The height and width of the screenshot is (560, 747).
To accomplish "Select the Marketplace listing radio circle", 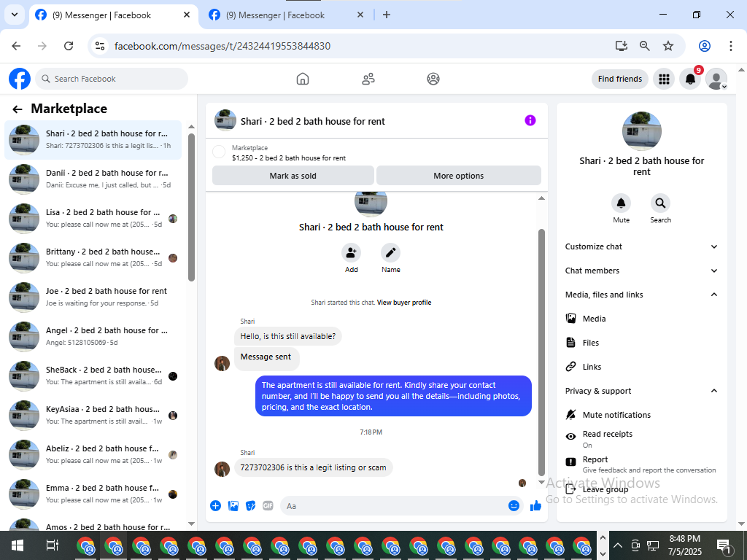I will [219, 152].
